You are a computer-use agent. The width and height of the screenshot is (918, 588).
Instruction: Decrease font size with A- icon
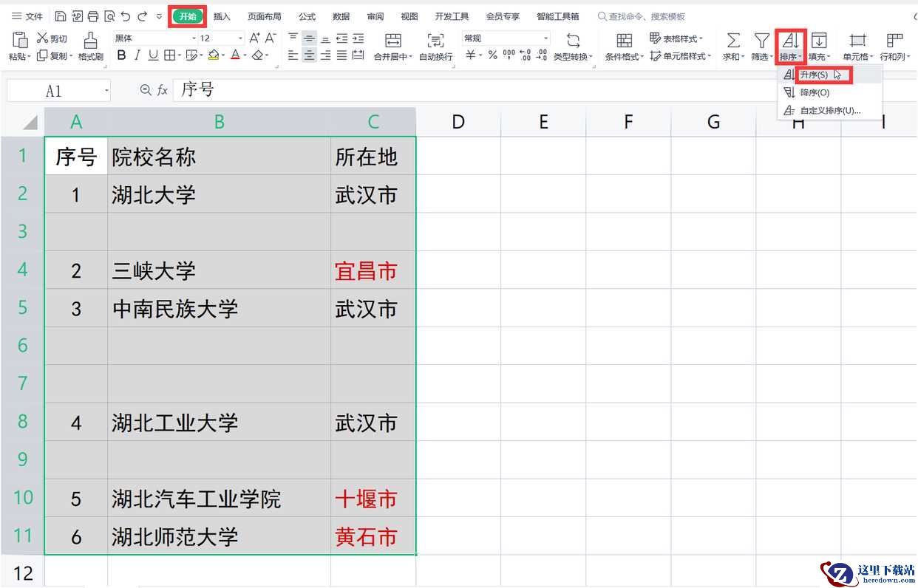point(271,38)
